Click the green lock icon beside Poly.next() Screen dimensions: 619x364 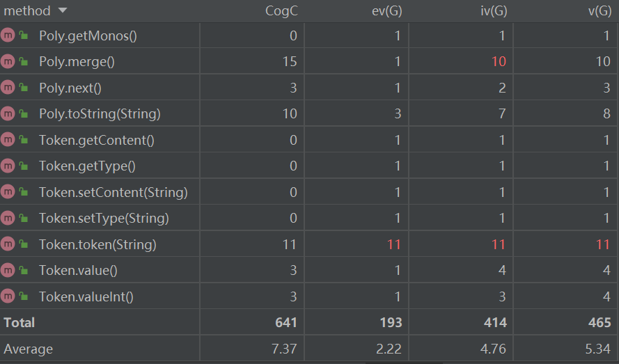(x=24, y=88)
